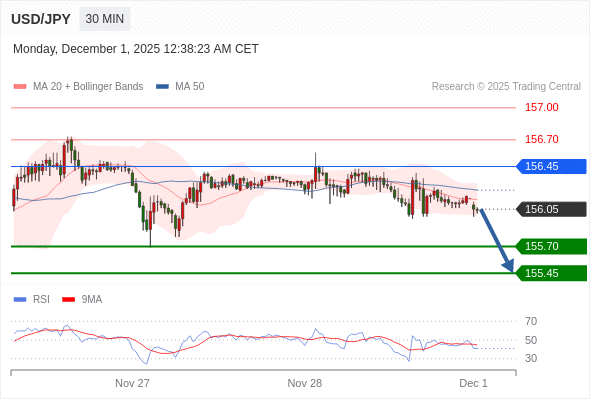Image resolution: width=590 pixels, height=400 pixels.
Task: Click the RSI 70 level label
Action: tap(531, 321)
